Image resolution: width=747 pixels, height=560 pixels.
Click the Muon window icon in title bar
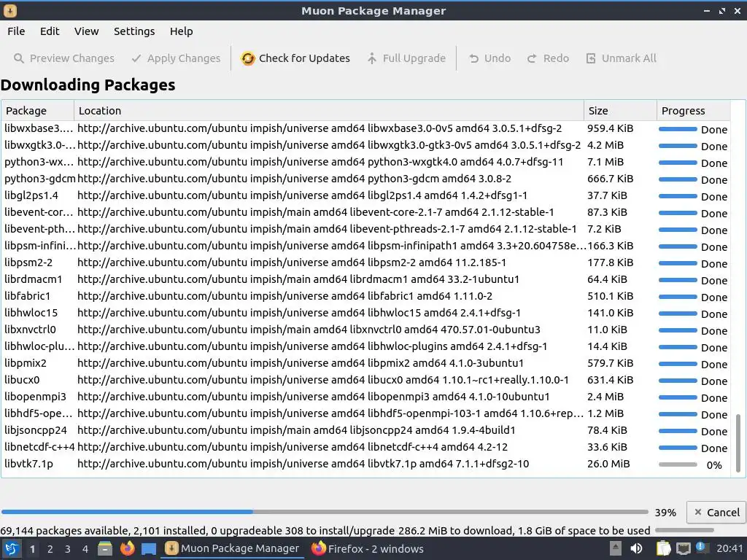(x=9, y=10)
